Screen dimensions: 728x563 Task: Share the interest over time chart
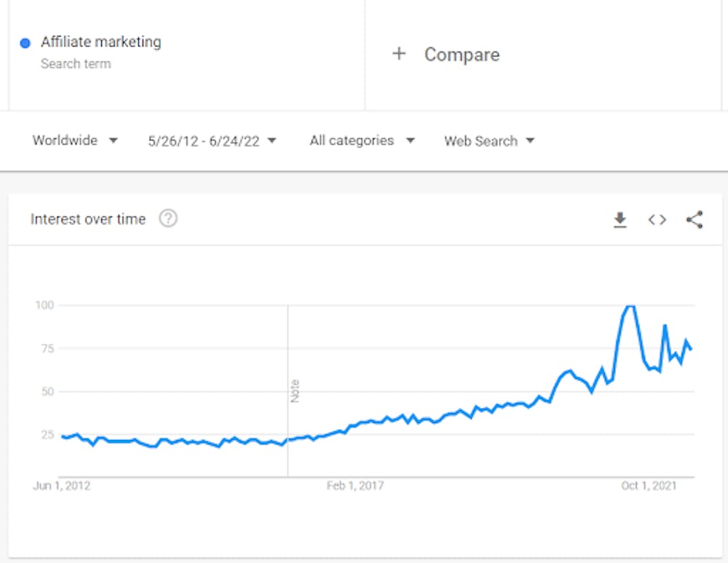point(695,219)
